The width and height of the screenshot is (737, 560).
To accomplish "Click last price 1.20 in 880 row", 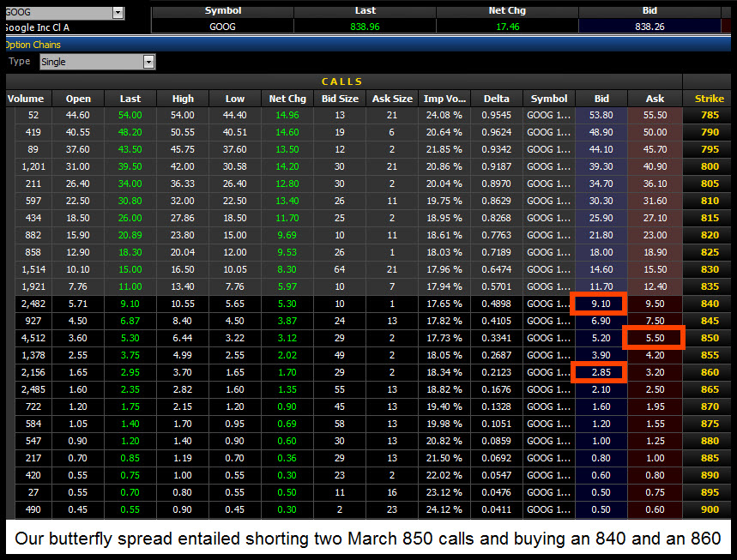I will tap(130, 441).
